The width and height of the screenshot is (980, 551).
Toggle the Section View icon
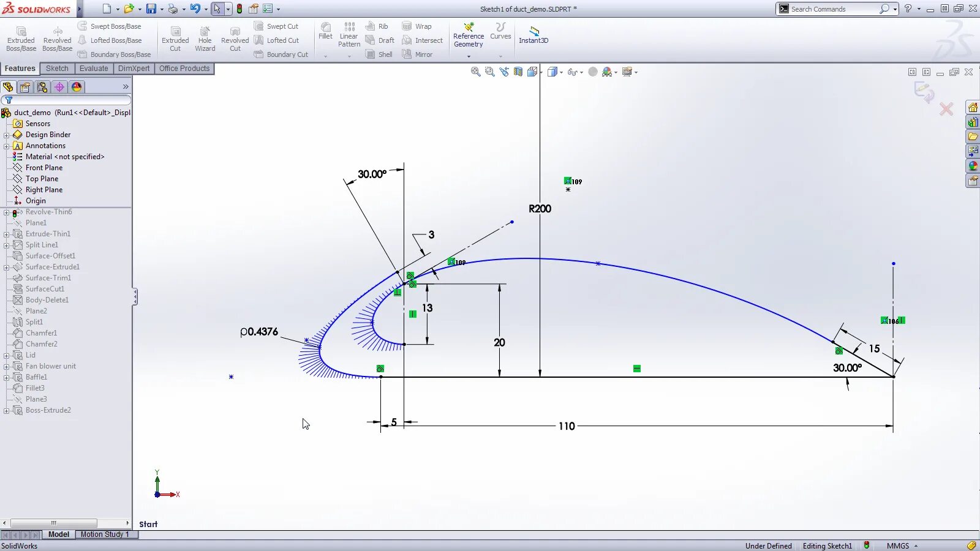click(518, 72)
